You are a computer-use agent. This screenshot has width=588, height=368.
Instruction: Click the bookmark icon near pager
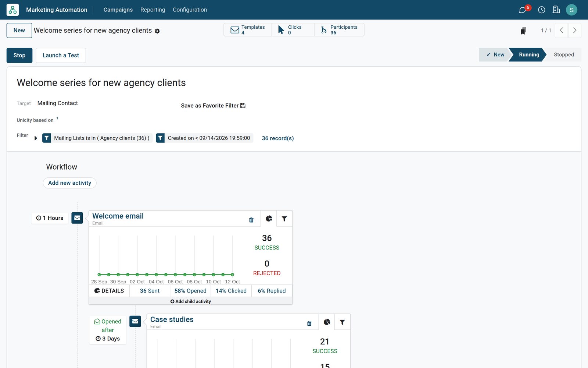click(x=523, y=31)
